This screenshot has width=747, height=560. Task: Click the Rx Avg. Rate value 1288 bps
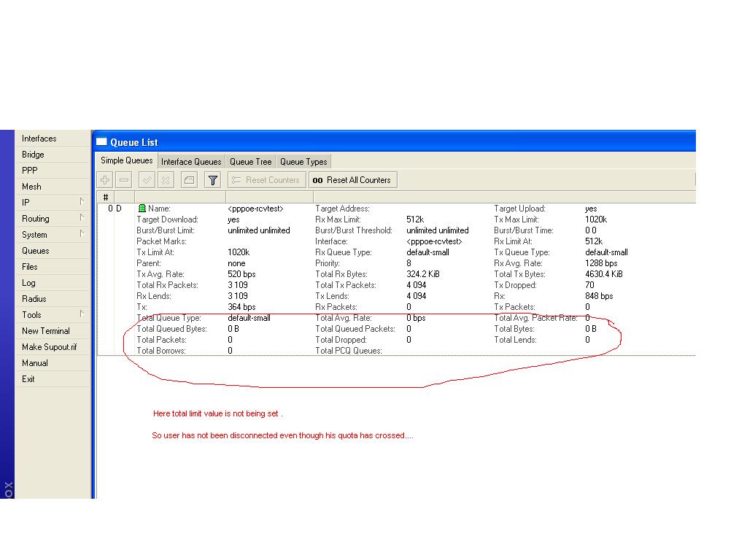601,263
